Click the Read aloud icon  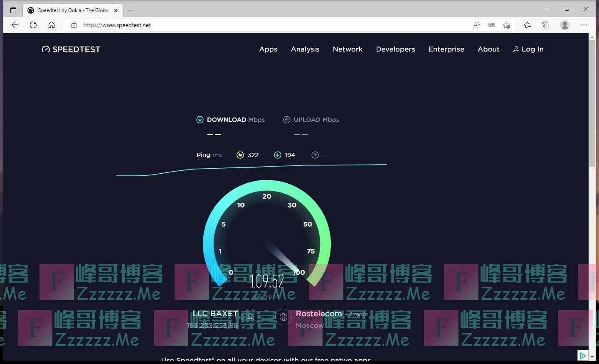476,25
